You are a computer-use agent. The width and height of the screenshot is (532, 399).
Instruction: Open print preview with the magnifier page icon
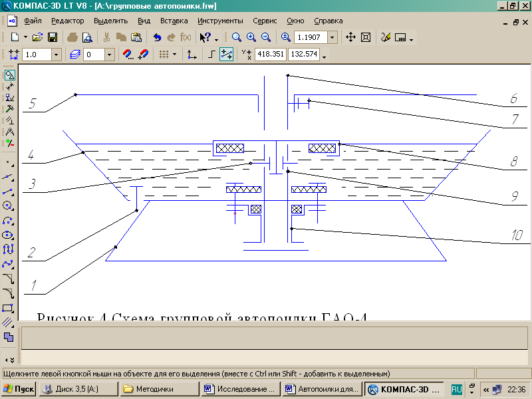click(x=87, y=37)
